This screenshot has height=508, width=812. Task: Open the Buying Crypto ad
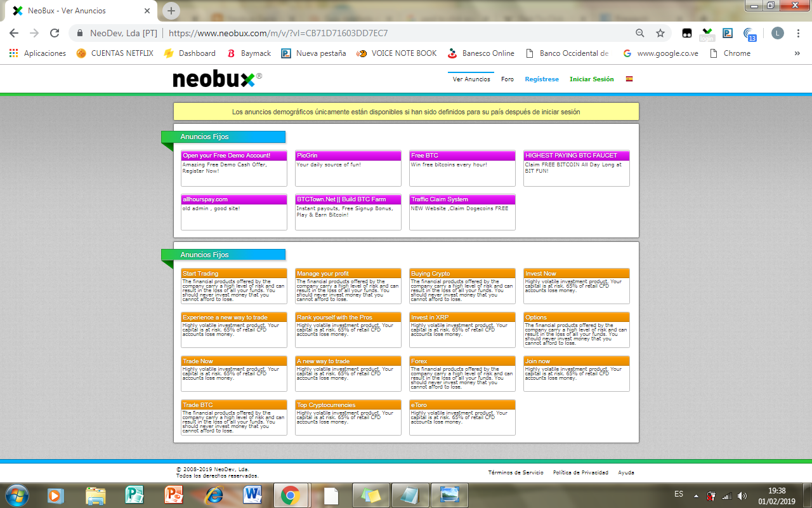point(462,286)
